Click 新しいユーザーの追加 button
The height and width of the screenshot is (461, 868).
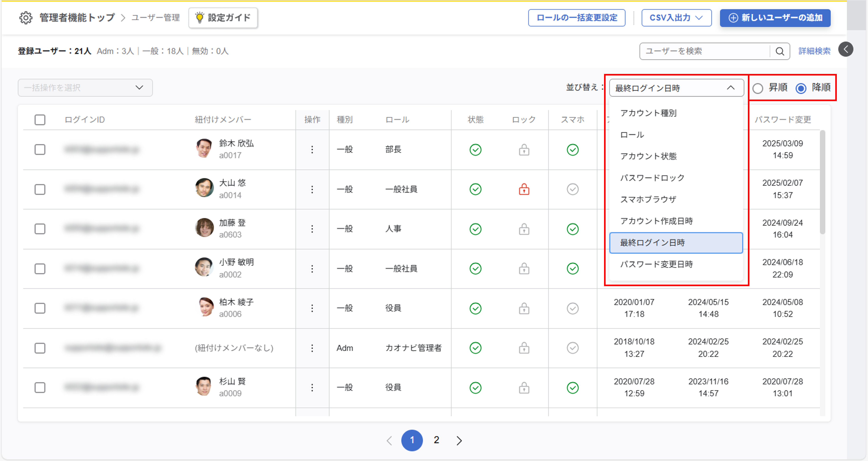pos(775,18)
